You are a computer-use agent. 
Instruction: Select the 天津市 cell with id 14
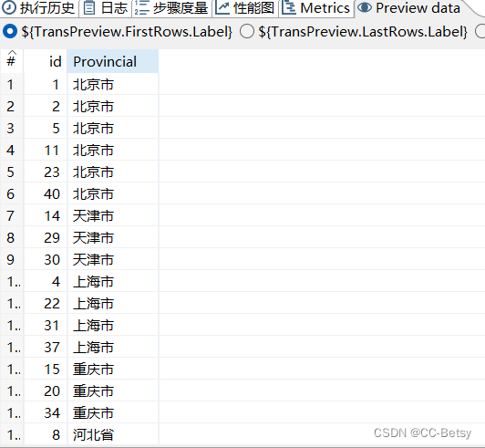(113, 216)
